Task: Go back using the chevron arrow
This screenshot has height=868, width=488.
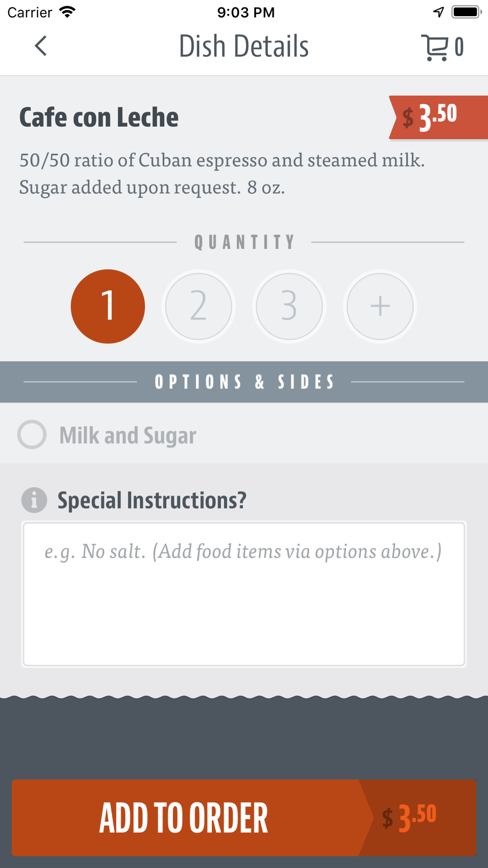Action: point(41,46)
